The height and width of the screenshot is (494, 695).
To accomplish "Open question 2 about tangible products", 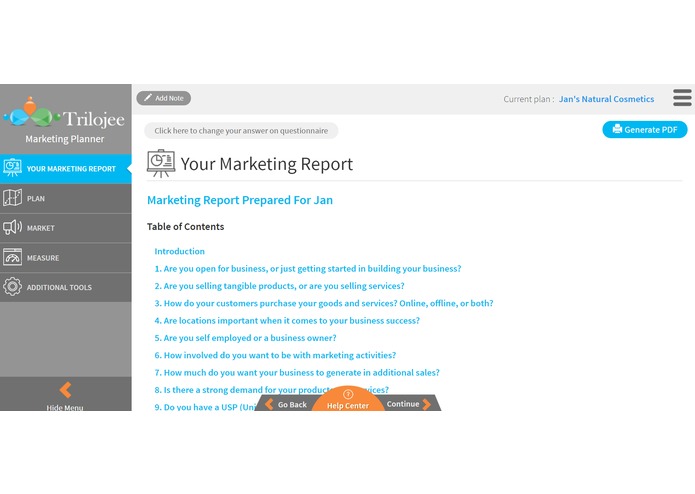I will pyautogui.click(x=279, y=286).
